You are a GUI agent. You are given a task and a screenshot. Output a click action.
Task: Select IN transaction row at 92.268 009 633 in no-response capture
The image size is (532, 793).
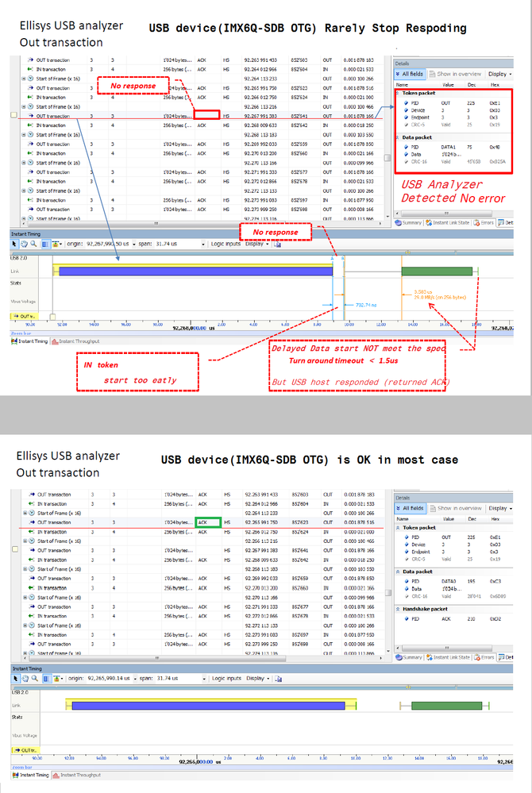click(201, 125)
